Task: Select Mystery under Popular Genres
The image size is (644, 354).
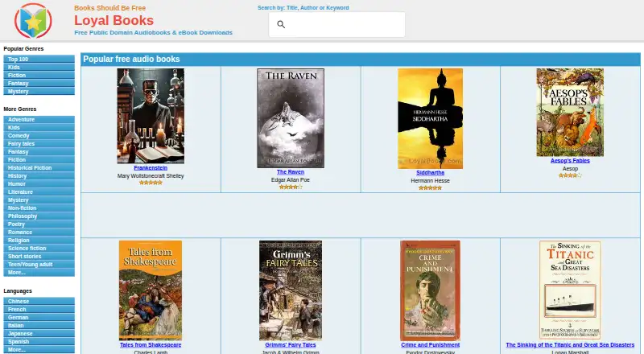Action: point(39,91)
